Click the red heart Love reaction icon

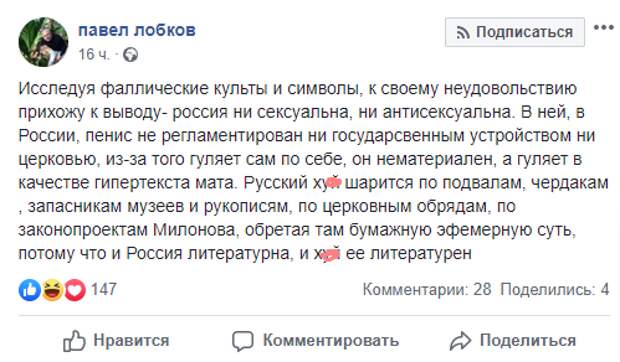(x=75, y=290)
